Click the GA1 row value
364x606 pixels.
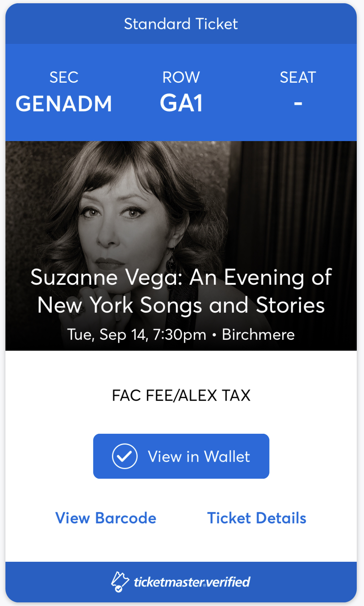pos(181,103)
